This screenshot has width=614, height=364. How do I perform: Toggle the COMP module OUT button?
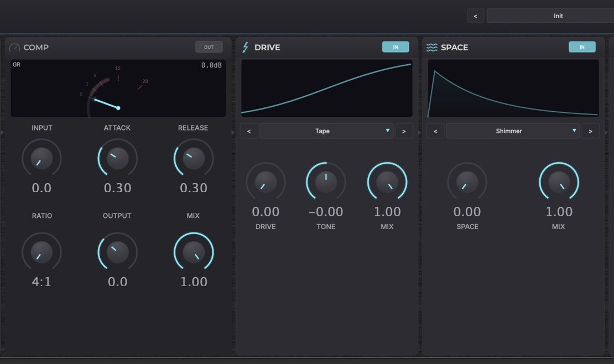209,47
